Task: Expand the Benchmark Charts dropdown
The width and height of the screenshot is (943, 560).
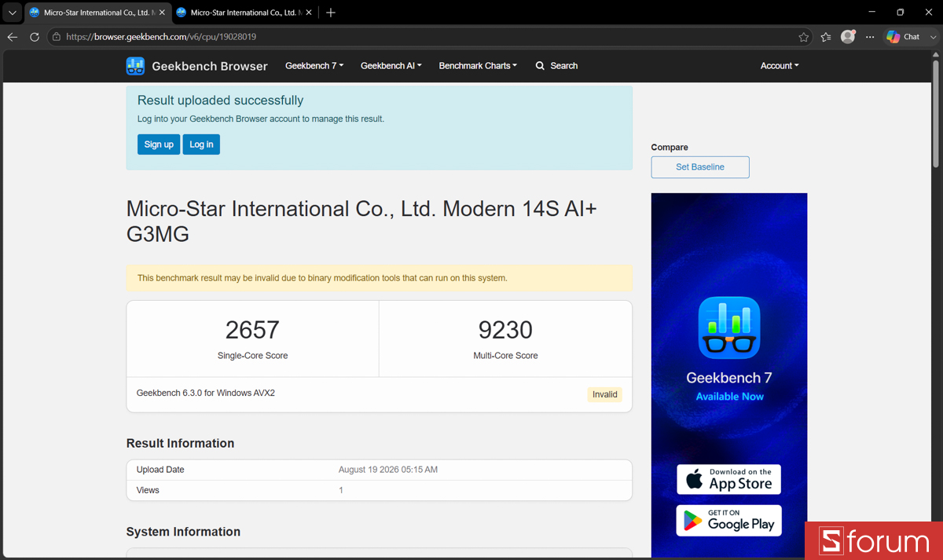Action: click(478, 66)
